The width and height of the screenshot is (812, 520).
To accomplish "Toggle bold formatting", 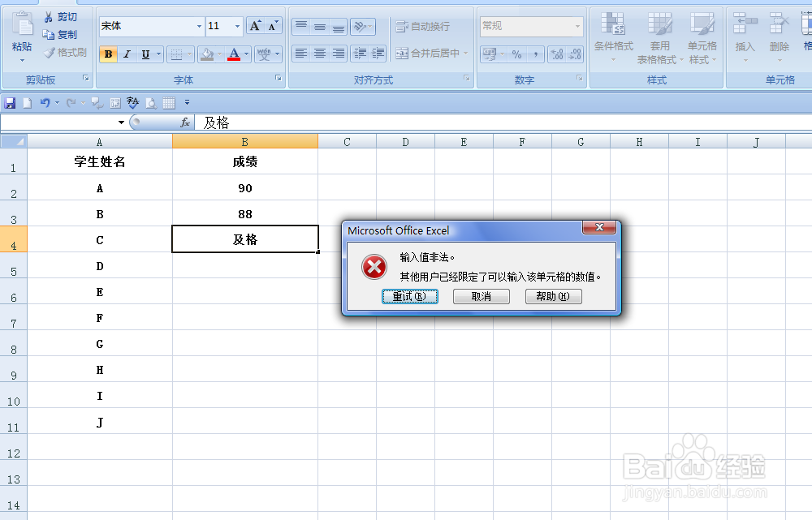I will coord(108,54).
